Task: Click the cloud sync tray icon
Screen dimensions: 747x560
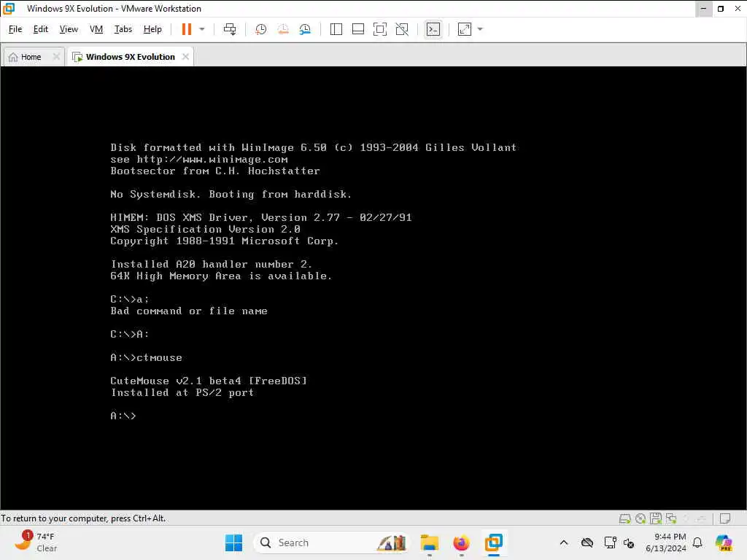Action: click(x=587, y=542)
